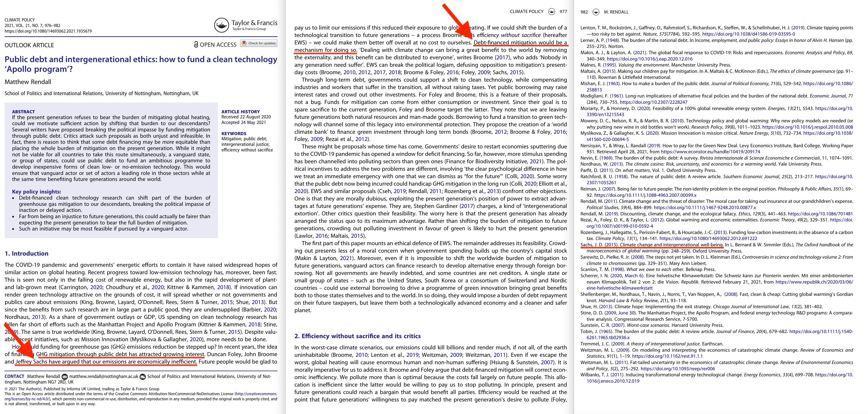This screenshot has width=868, height=414.
Task: Click the 'Key policy insights:' heading
Action: pos(36,191)
